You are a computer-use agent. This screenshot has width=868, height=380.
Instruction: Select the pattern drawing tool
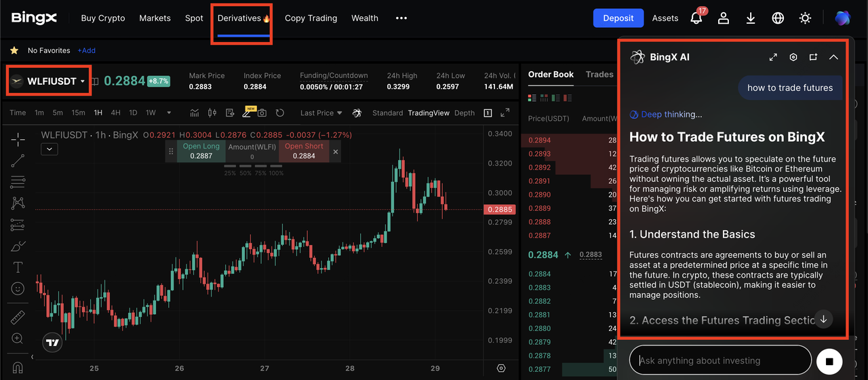18,203
